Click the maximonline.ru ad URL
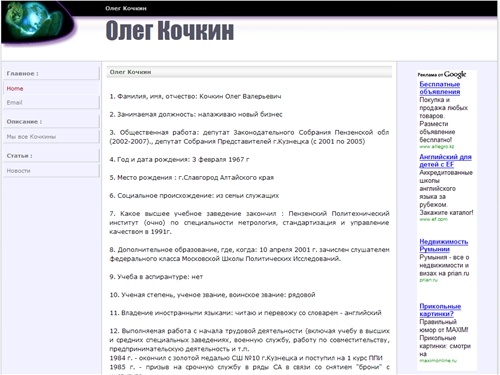The image size is (500, 375). pos(438,361)
